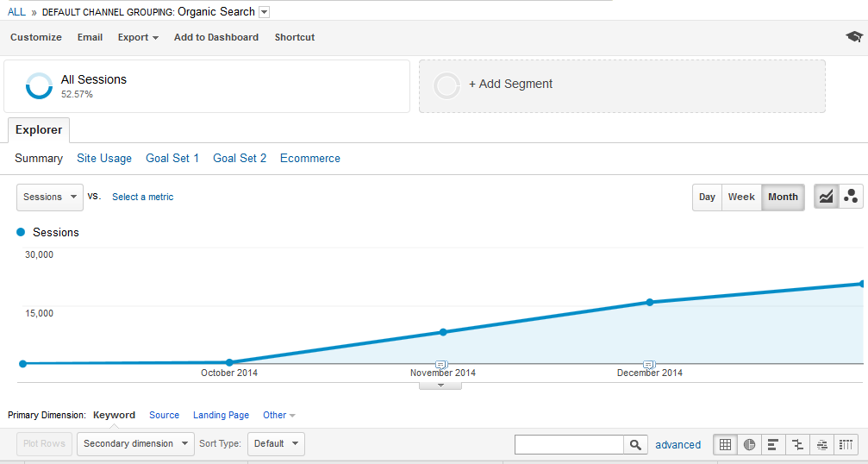868x464 pixels.
Task: Select the performance bar view icon
Action: tap(773, 445)
